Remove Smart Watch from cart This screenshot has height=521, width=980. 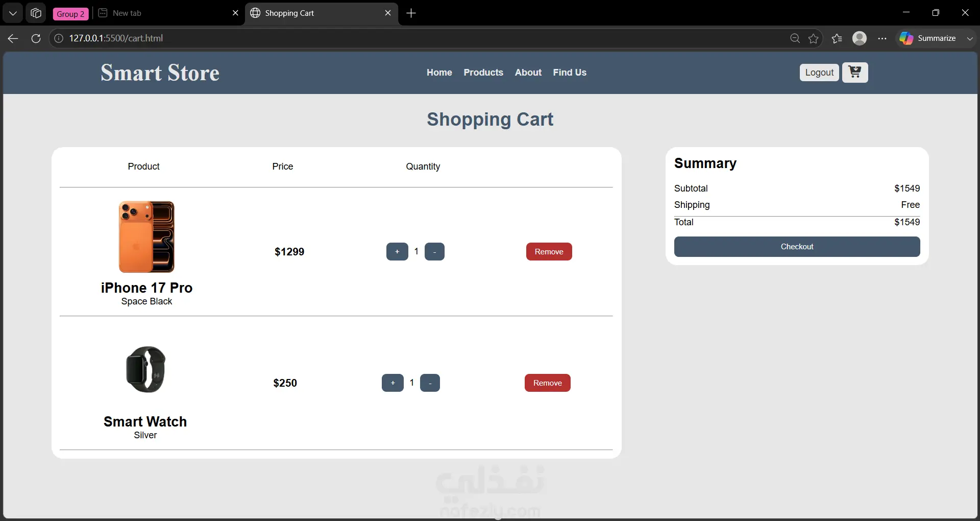point(548,383)
